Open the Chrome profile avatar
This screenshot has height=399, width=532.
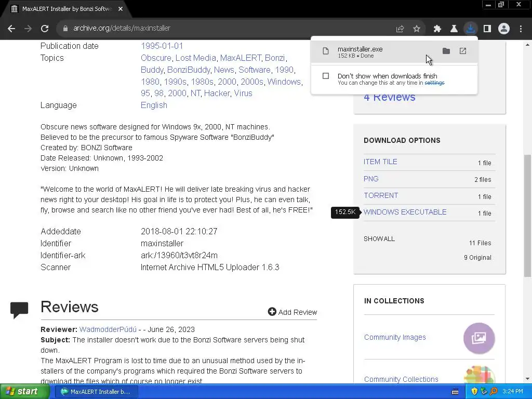(504, 29)
